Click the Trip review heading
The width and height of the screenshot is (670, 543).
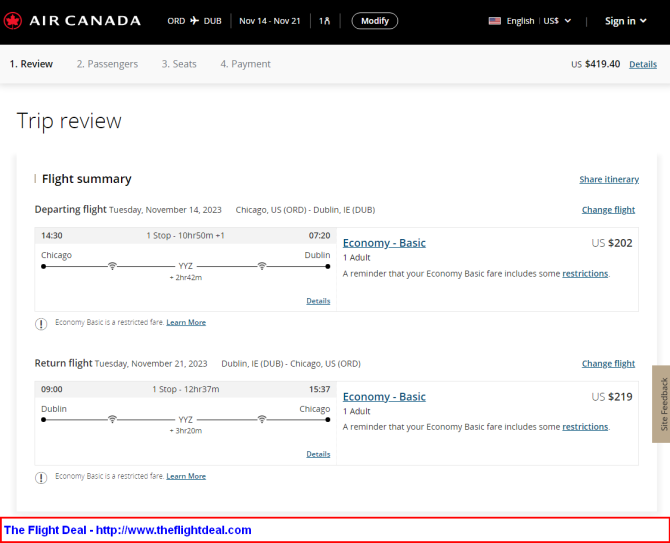[x=69, y=121]
